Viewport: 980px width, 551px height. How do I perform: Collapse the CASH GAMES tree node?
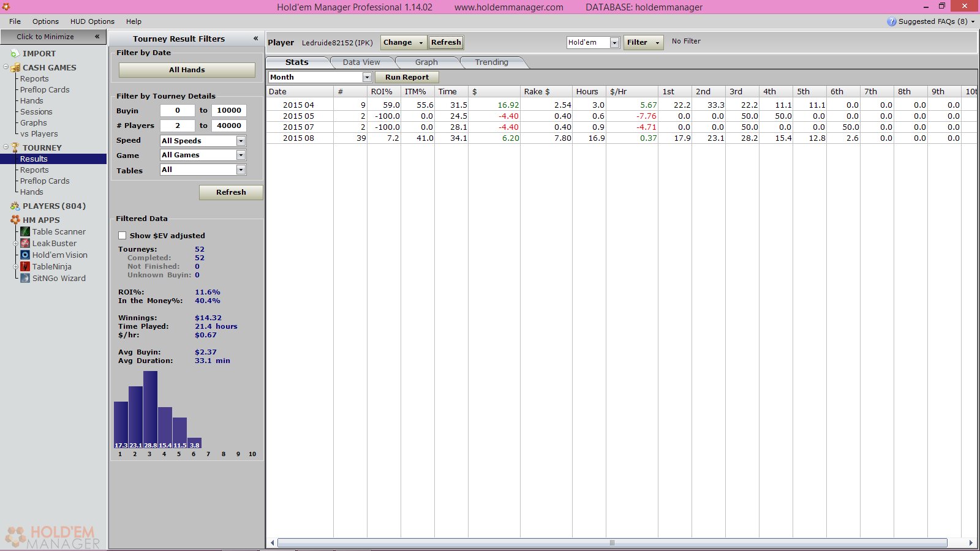click(6, 67)
